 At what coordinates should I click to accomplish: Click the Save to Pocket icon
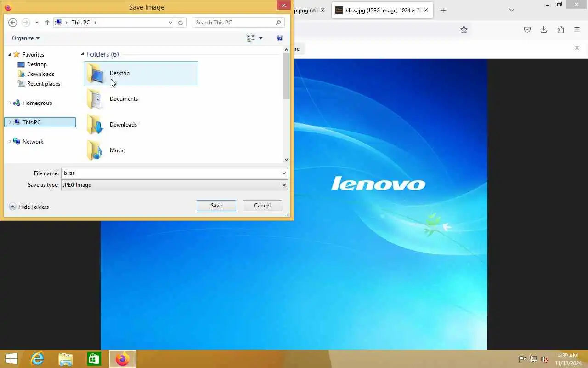tap(527, 29)
